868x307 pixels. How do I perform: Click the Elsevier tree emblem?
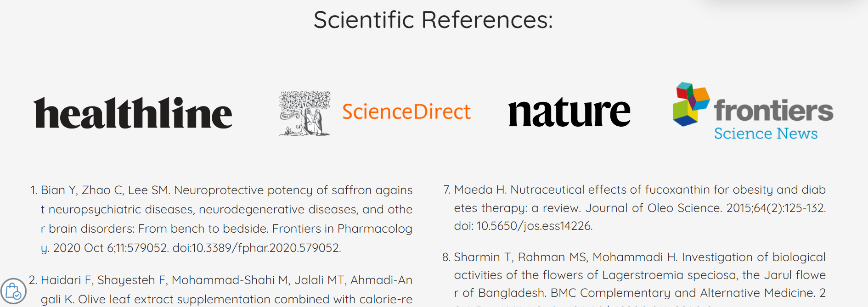305,113
